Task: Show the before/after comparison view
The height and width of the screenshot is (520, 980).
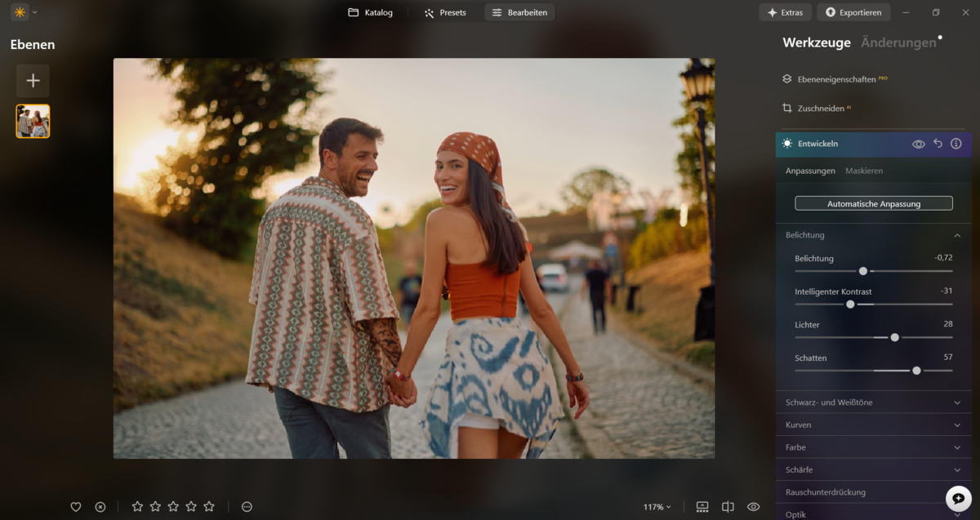Action: click(728, 506)
